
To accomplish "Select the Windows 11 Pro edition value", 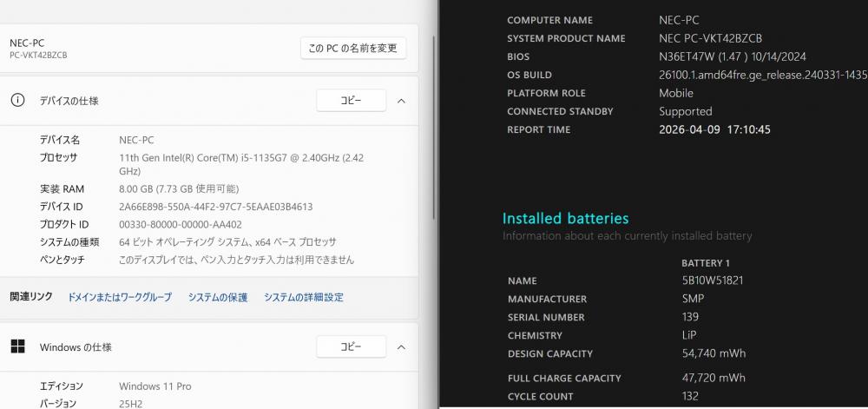I will (x=155, y=386).
